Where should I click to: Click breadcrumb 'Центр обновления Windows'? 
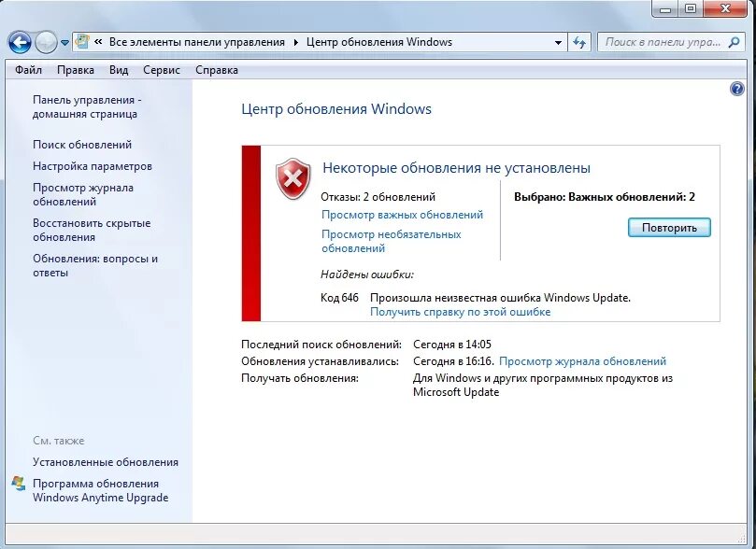click(x=379, y=42)
